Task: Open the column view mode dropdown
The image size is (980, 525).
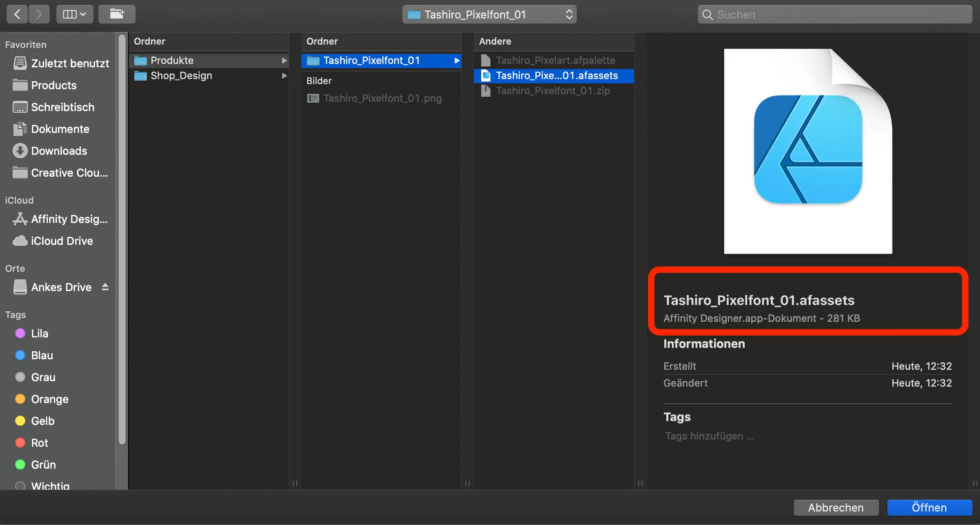Action: click(75, 14)
